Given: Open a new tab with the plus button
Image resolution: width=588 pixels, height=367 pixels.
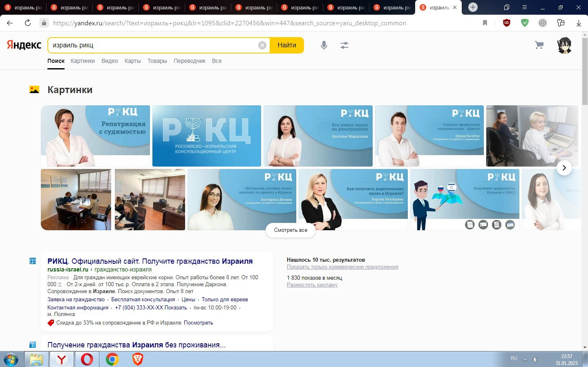Looking at the screenshot, I should pyautogui.click(x=473, y=7).
